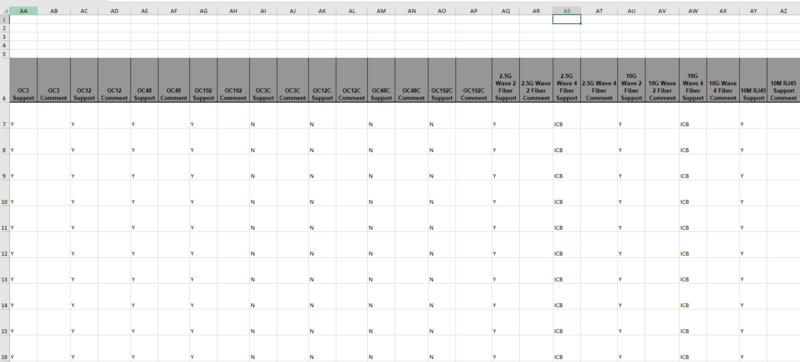Click the OC48C Support header cell
Screen dimensions: 800x362
tap(381, 81)
